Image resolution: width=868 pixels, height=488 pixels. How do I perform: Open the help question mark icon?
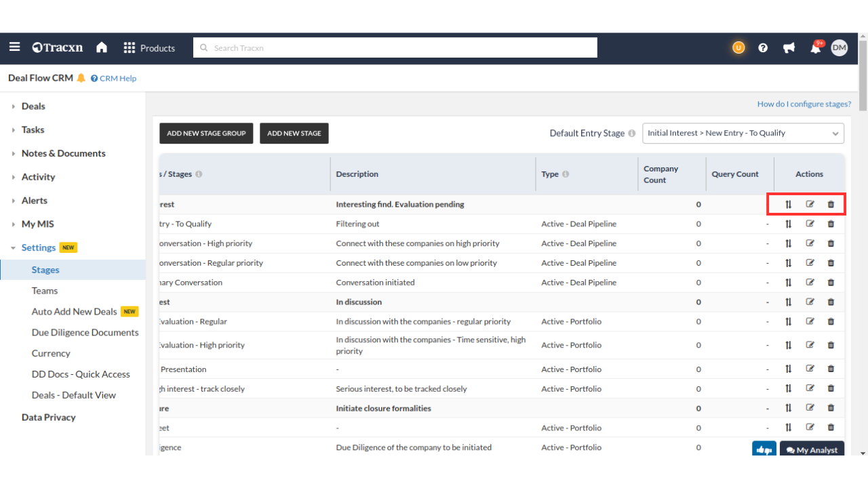763,48
